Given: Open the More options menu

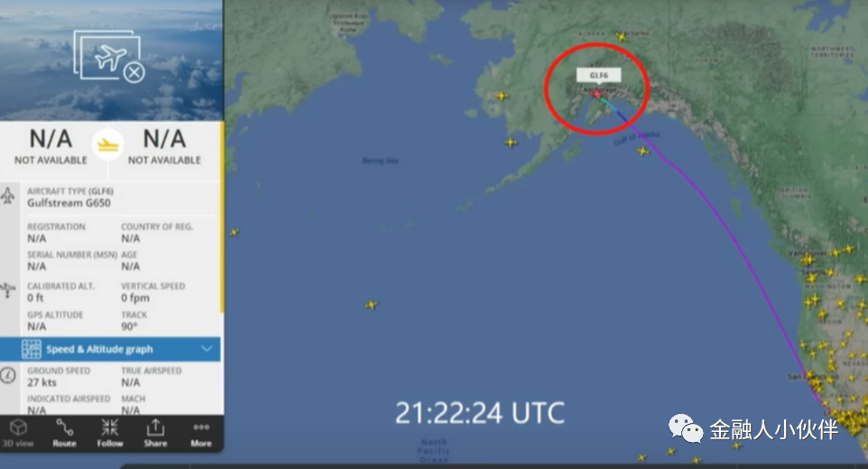Looking at the screenshot, I should point(201,433).
